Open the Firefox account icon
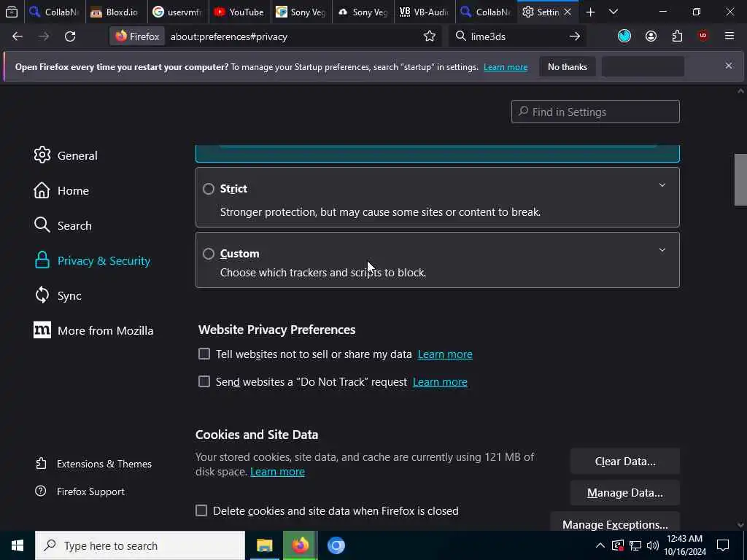747x560 pixels. click(x=651, y=36)
